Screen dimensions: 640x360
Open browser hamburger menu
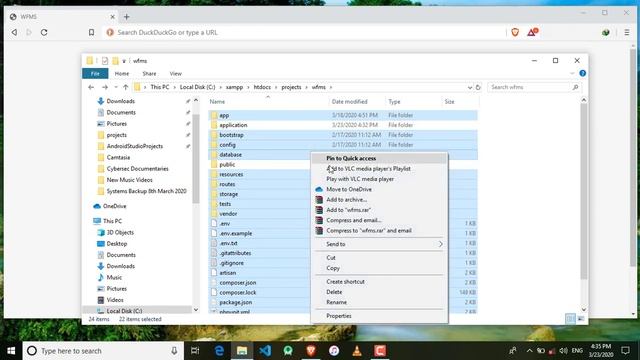(627, 32)
